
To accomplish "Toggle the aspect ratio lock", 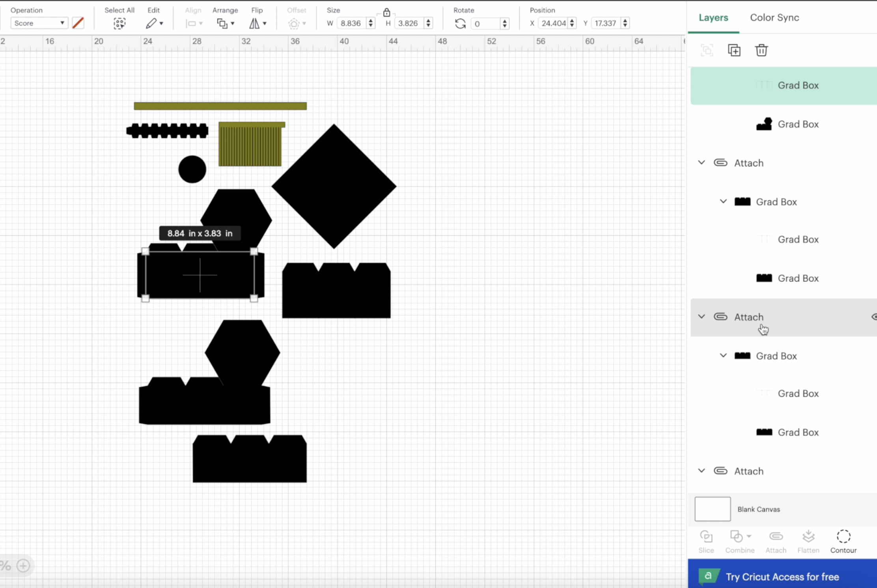I will click(386, 12).
